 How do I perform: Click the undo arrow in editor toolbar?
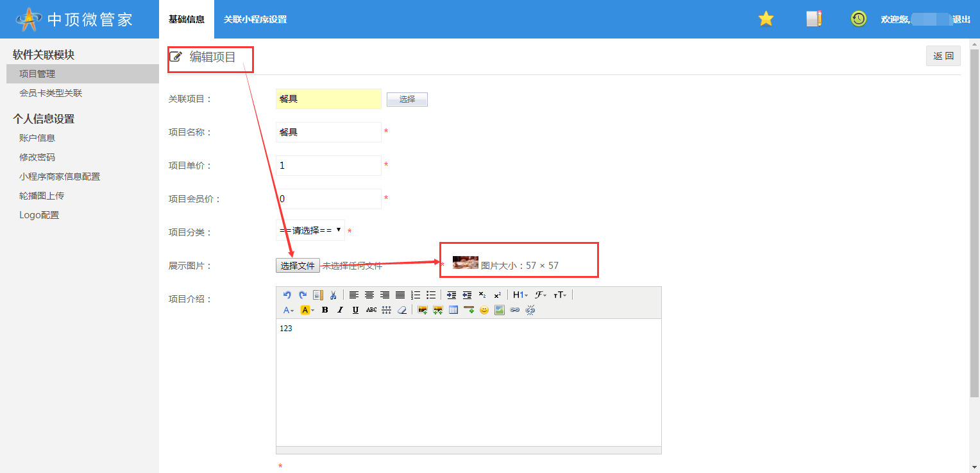point(287,295)
